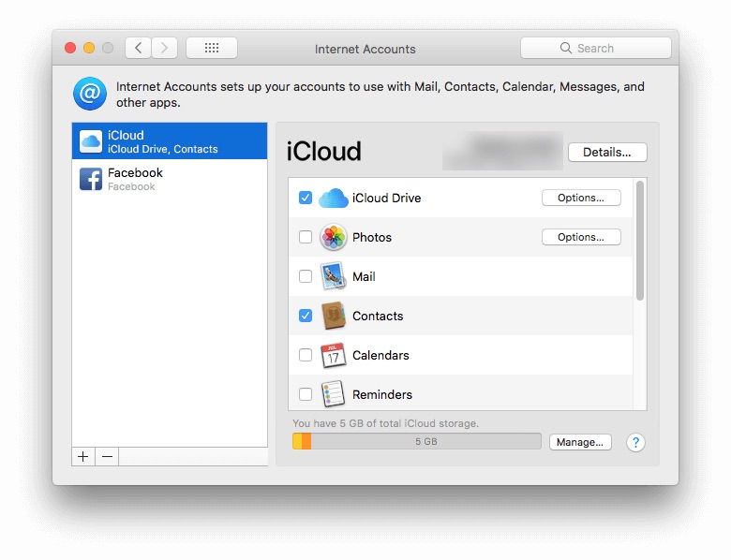The image size is (731, 560).
Task: Click the Photos flower icon
Action: click(x=334, y=237)
